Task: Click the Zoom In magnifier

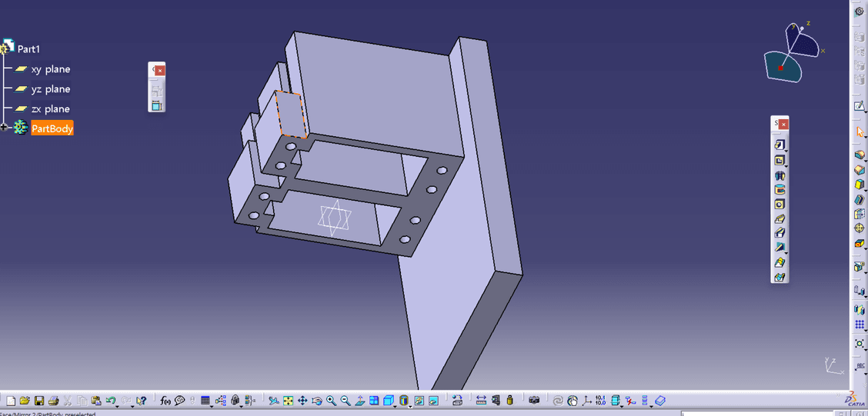Action: pyautogui.click(x=331, y=401)
